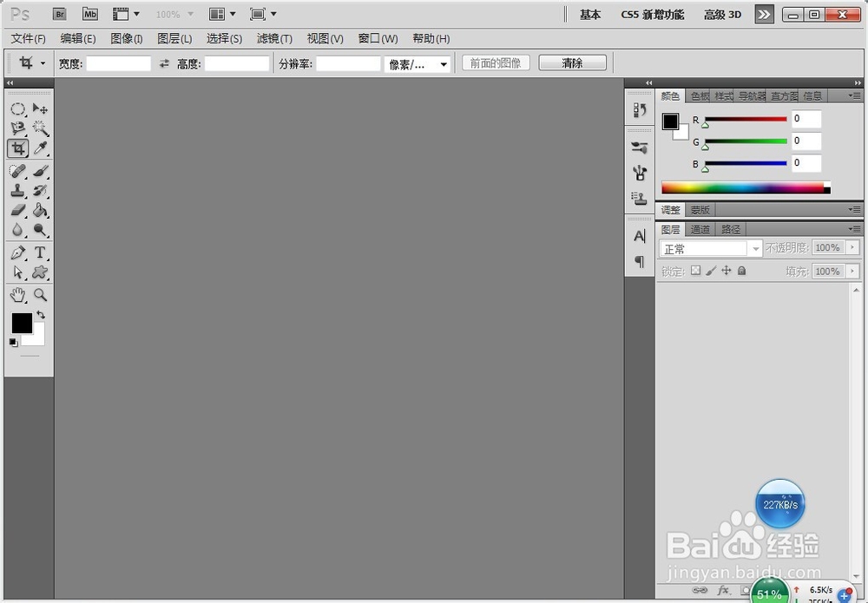868x603 pixels.
Task: Switch to the 通道 channels tab
Action: (700, 230)
